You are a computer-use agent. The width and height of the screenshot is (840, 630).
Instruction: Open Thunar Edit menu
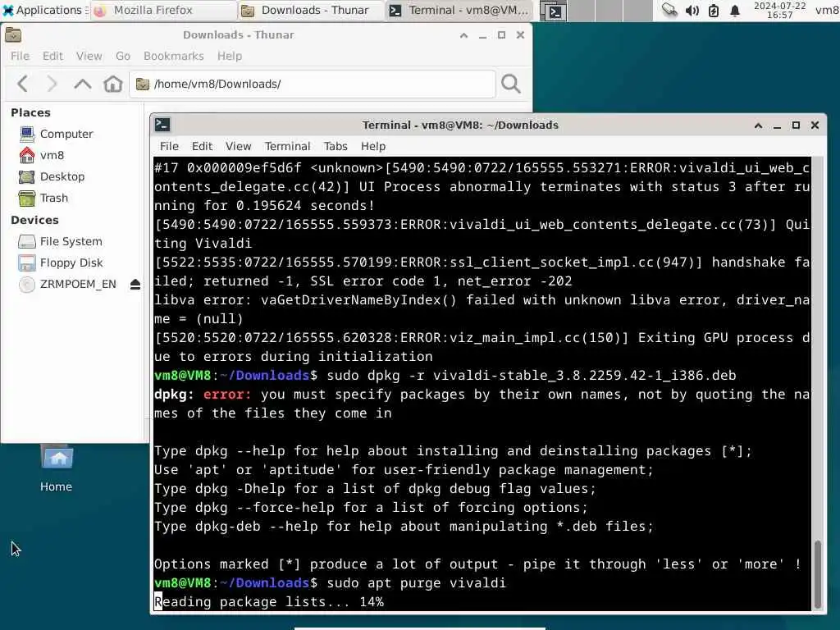(52, 57)
